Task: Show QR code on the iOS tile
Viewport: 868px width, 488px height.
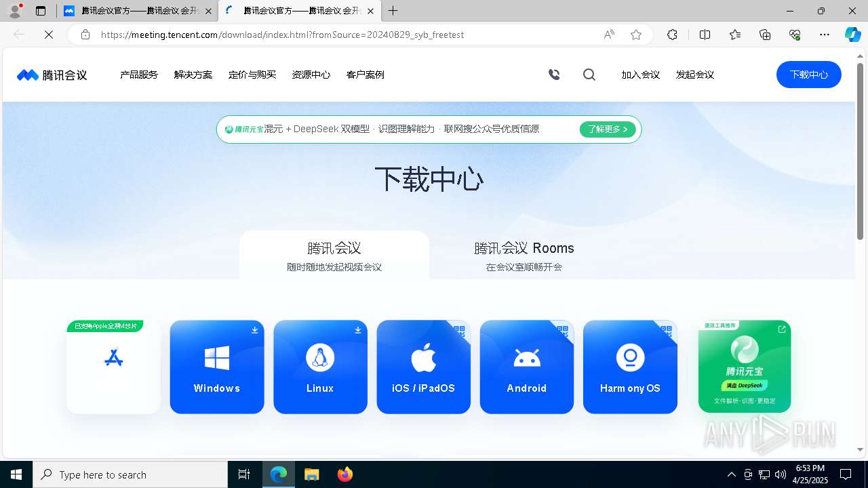Action: (x=460, y=331)
